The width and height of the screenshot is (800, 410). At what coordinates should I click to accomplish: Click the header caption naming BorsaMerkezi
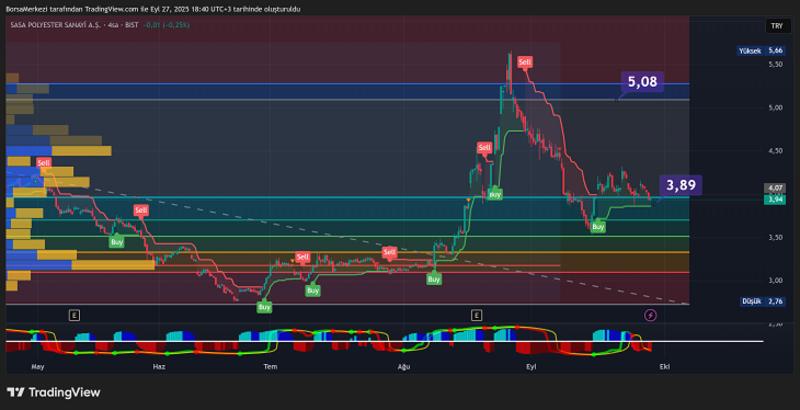point(153,9)
